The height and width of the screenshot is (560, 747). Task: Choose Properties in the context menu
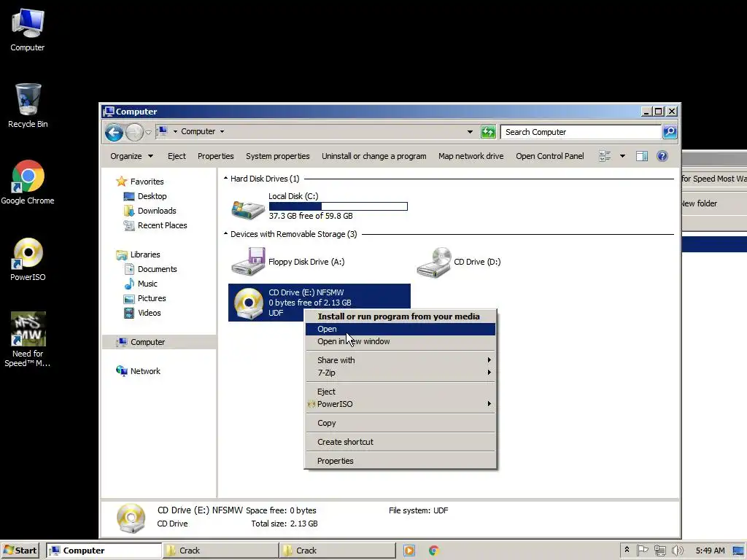click(400, 461)
